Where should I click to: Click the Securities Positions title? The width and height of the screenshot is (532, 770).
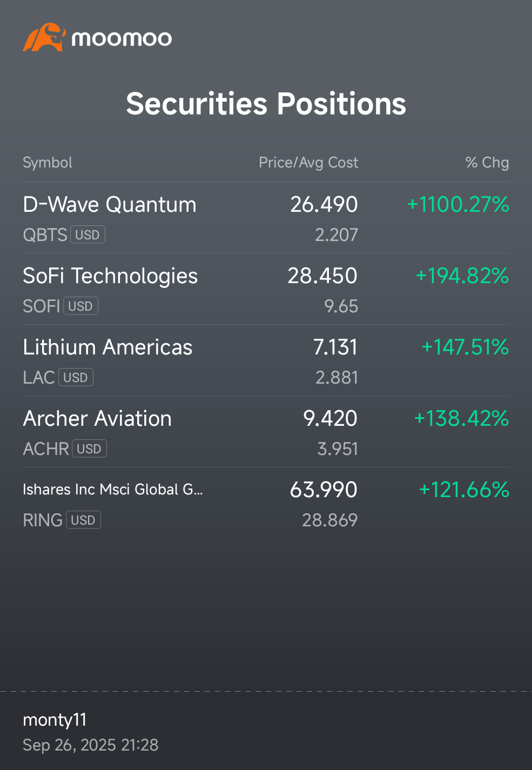[x=266, y=103]
